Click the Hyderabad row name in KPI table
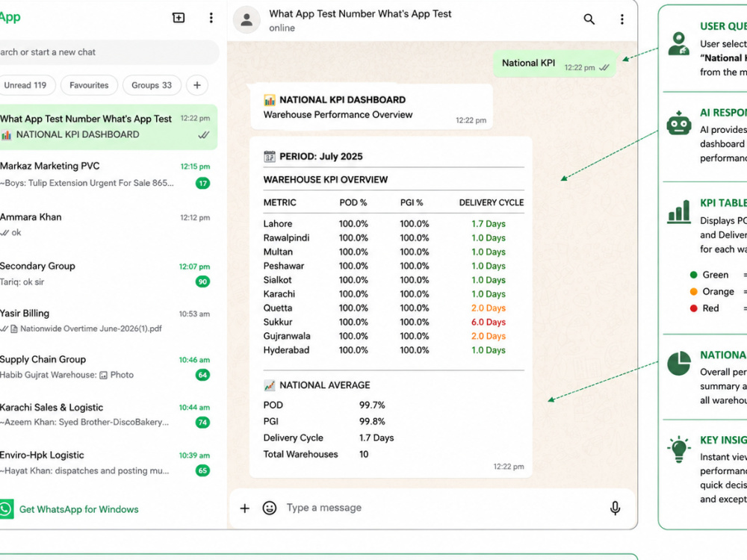747x560 pixels. [286, 350]
